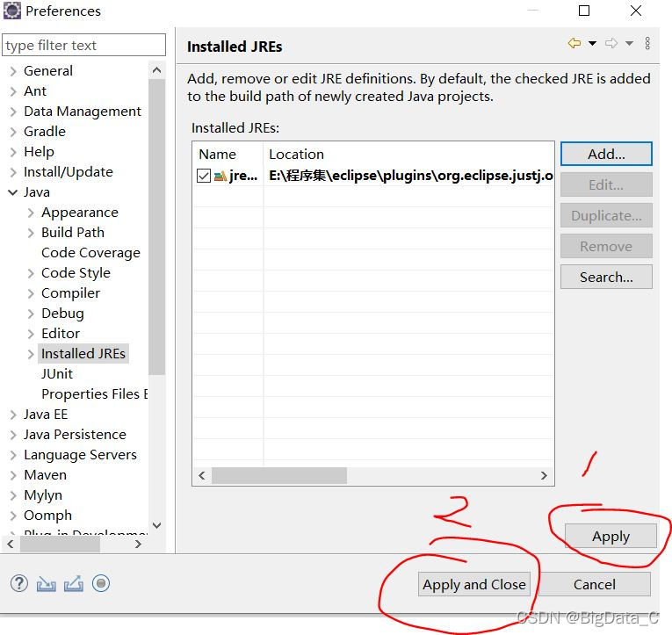Select the Mylyn preference category
The width and height of the screenshot is (672, 635).
coord(43,495)
